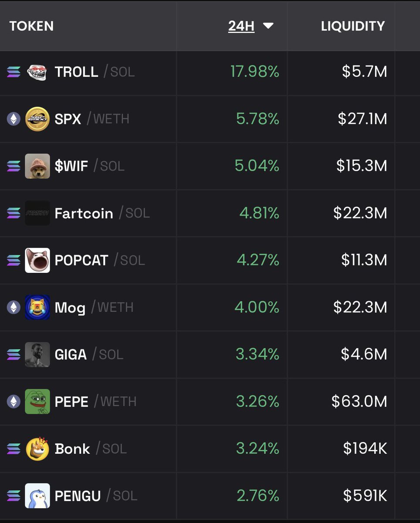Screen dimensions: 420x523
Task: Click the TOKEN column header
Action: tap(31, 26)
